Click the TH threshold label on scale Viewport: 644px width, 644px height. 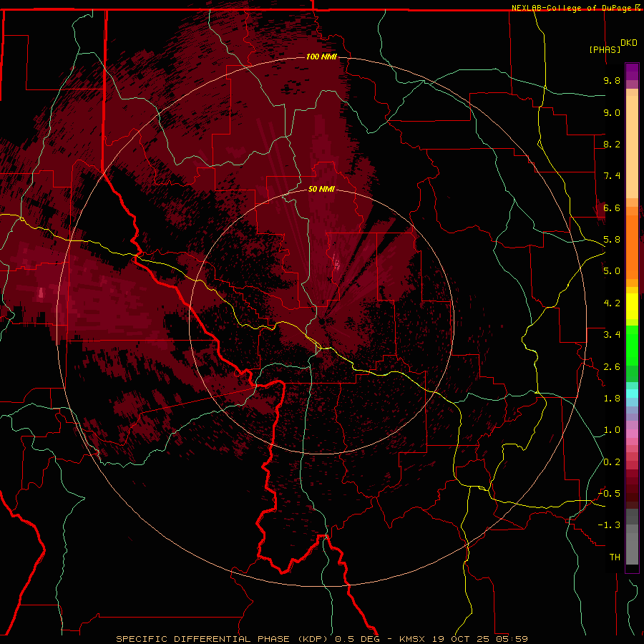[615, 557]
